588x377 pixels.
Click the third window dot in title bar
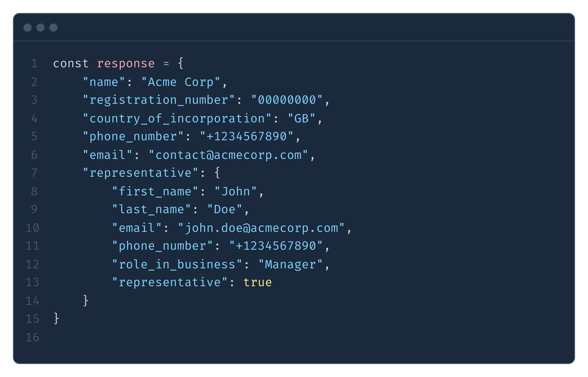[x=53, y=27]
